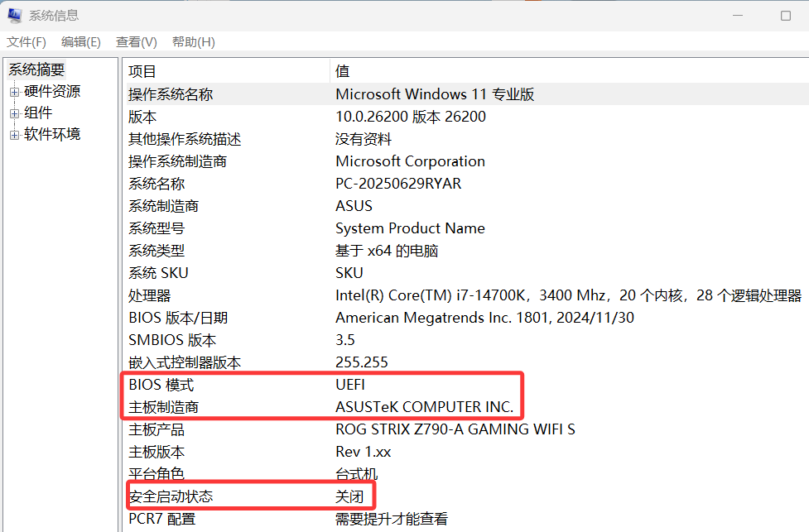Image resolution: width=809 pixels, height=532 pixels.
Task: Click value Microsoft Windows 11 专业版
Action: point(435,94)
